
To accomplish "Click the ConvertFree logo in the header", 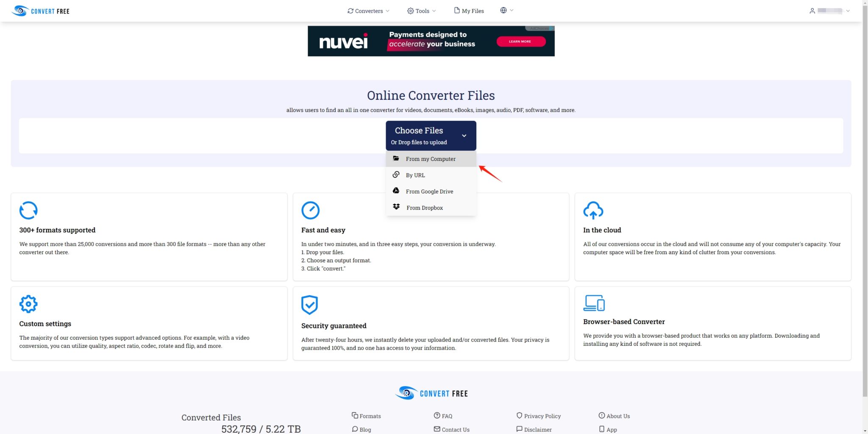I will pos(40,11).
